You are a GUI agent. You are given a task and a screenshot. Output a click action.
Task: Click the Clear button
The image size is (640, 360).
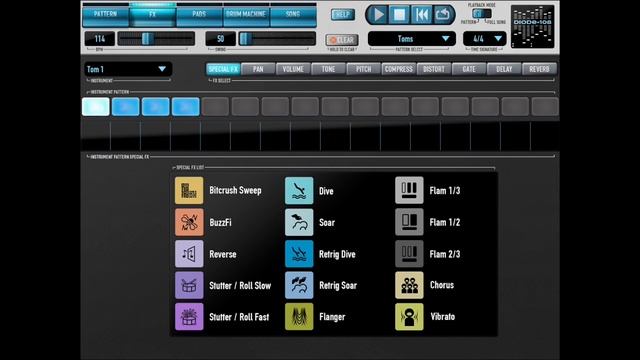(342, 40)
